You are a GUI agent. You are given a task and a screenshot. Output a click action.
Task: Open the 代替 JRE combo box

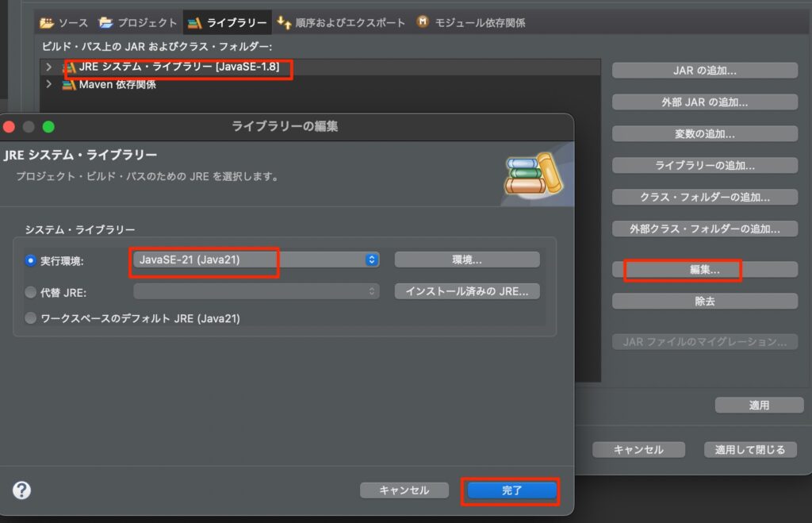pyautogui.click(x=255, y=291)
